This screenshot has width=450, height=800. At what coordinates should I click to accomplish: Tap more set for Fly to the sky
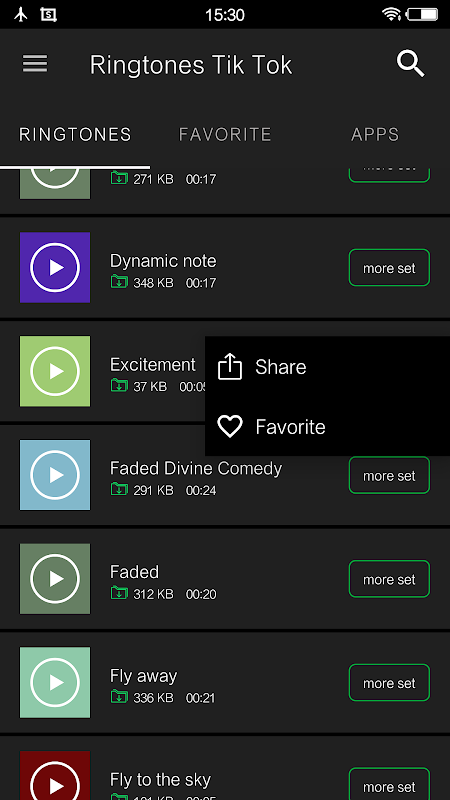389,784
